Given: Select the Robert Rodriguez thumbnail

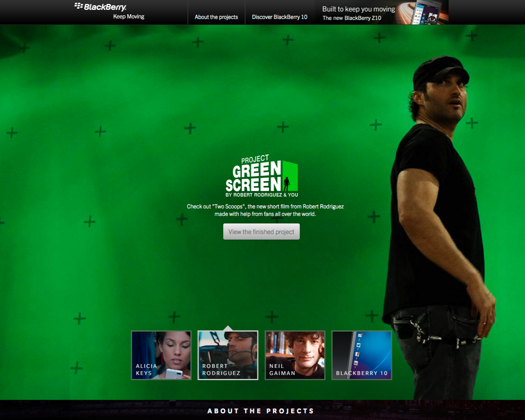Looking at the screenshot, I should 228,355.
